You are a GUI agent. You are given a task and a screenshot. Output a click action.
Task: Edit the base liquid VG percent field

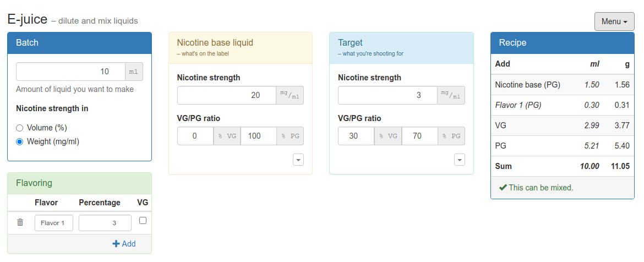[195, 136]
